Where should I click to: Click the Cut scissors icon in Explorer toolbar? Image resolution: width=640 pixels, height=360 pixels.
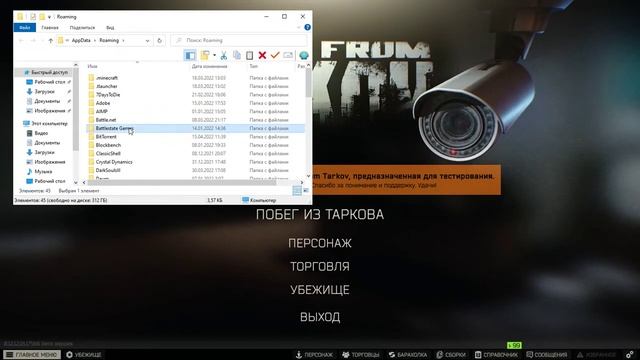pos(224,55)
